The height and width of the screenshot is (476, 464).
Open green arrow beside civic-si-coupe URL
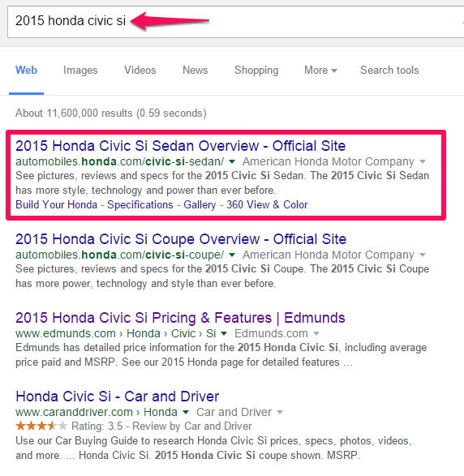[232, 255]
